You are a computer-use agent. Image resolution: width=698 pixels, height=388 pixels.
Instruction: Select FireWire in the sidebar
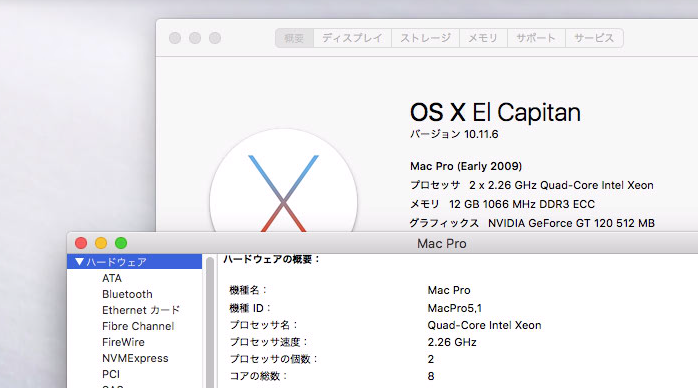tap(123, 342)
